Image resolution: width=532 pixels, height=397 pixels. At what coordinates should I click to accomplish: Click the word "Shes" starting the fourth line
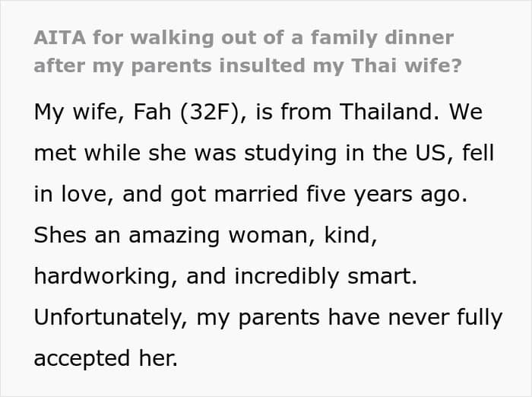click(x=56, y=234)
